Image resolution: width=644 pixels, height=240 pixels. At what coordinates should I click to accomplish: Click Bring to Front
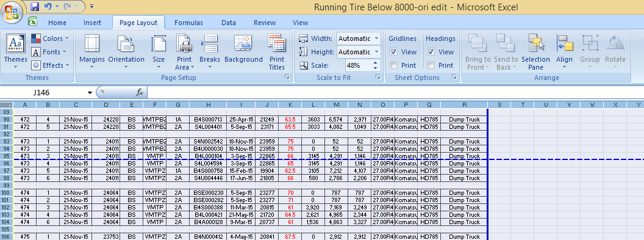pos(478,51)
